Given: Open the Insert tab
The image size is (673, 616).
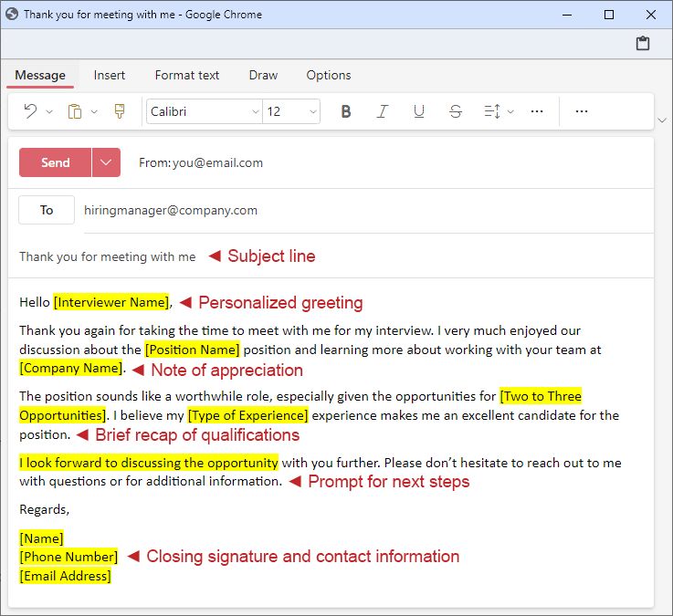Looking at the screenshot, I should pos(110,76).
